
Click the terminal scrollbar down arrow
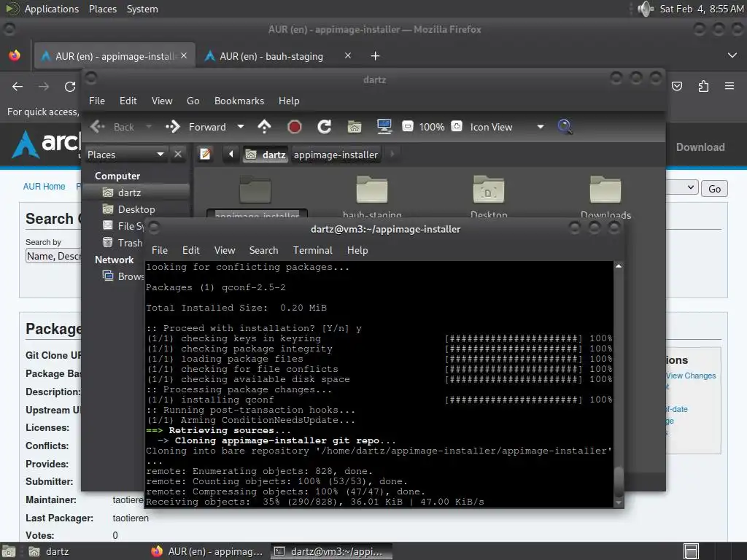(619, 502)
